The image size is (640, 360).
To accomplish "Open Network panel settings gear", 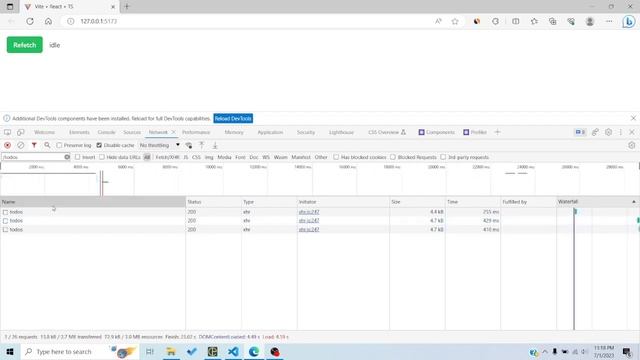I will coord(631,145).
